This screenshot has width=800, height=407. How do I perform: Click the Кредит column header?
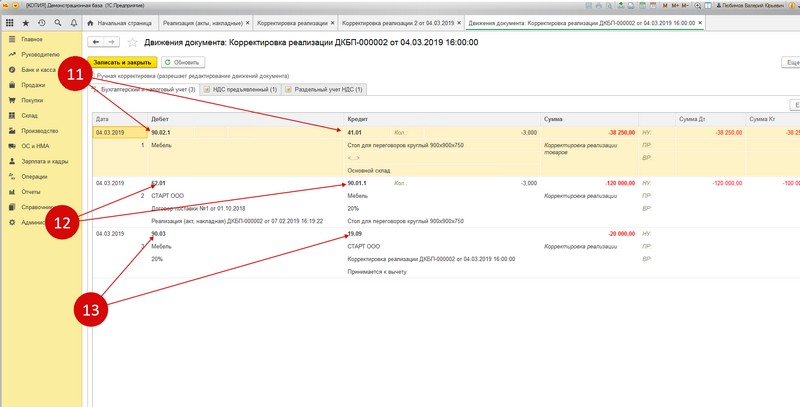click(x=442, y=119)
